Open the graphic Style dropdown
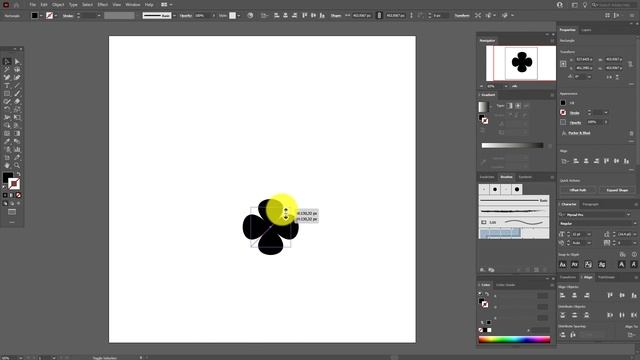Screen dimensions: 640x360 tap(238, 16)
